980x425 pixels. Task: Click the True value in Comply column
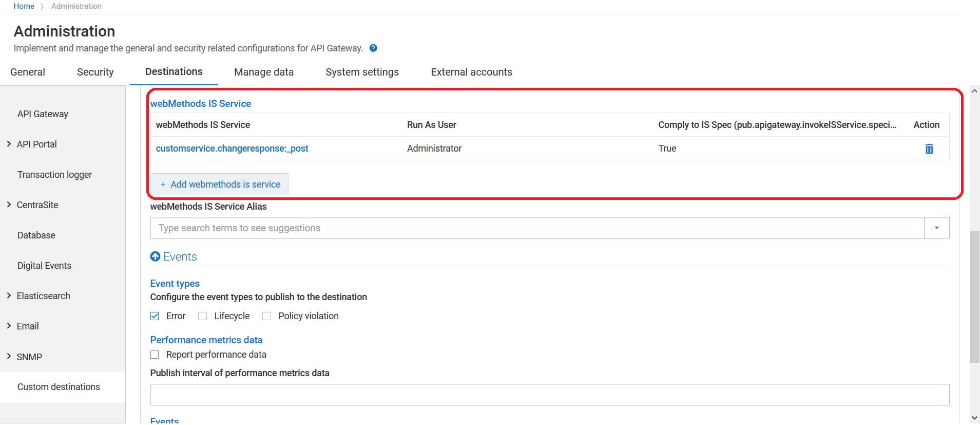coord(667,149)
